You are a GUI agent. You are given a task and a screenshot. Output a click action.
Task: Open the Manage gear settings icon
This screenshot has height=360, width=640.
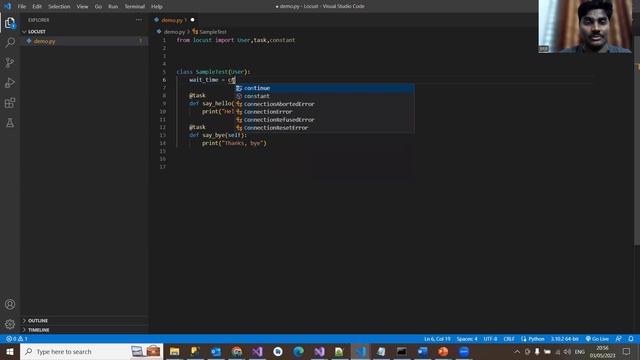coord(10,324)
